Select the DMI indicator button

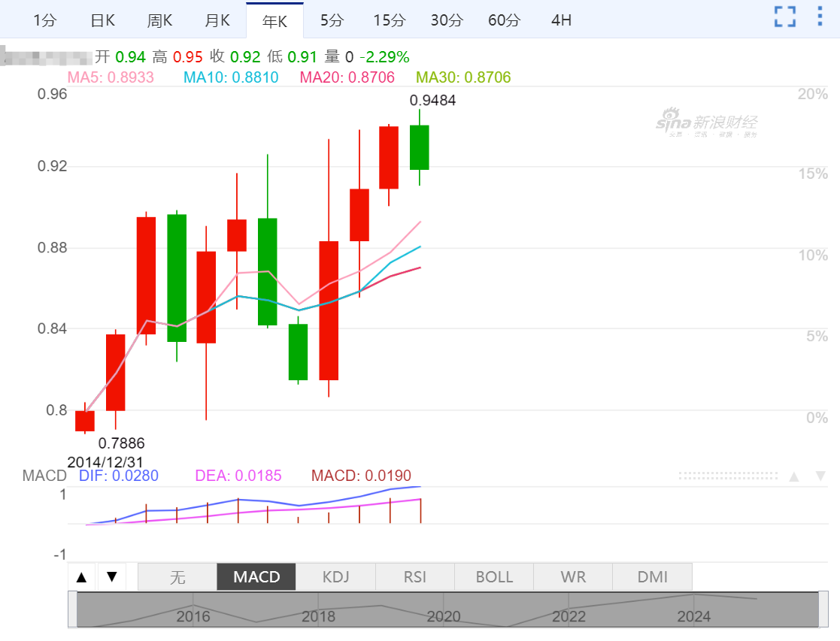652,577
